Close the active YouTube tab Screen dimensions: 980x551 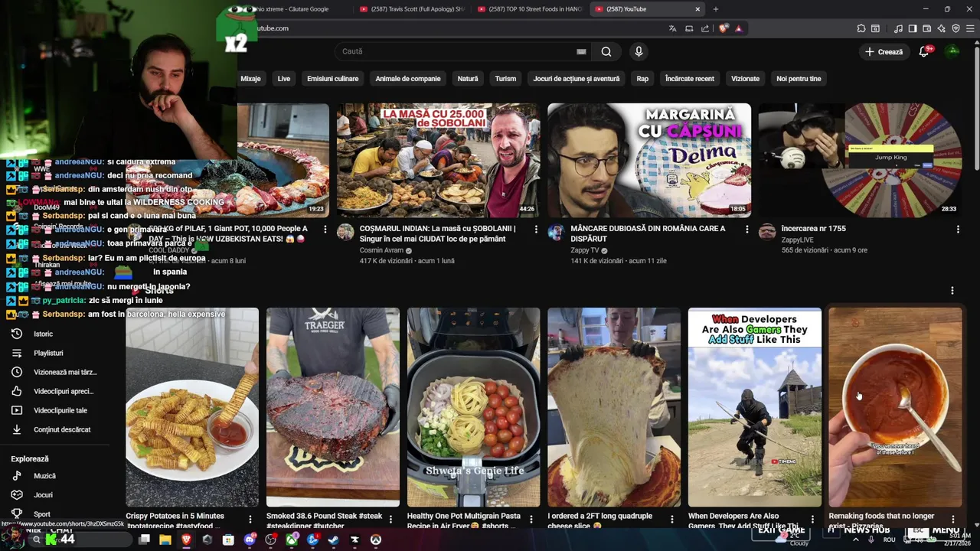tap(697, 9)
